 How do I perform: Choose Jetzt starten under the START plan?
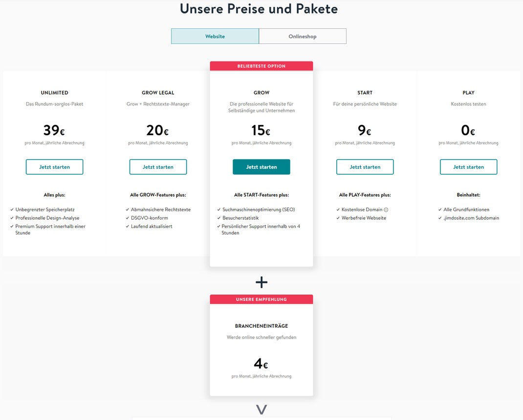(x=365, y=167)
